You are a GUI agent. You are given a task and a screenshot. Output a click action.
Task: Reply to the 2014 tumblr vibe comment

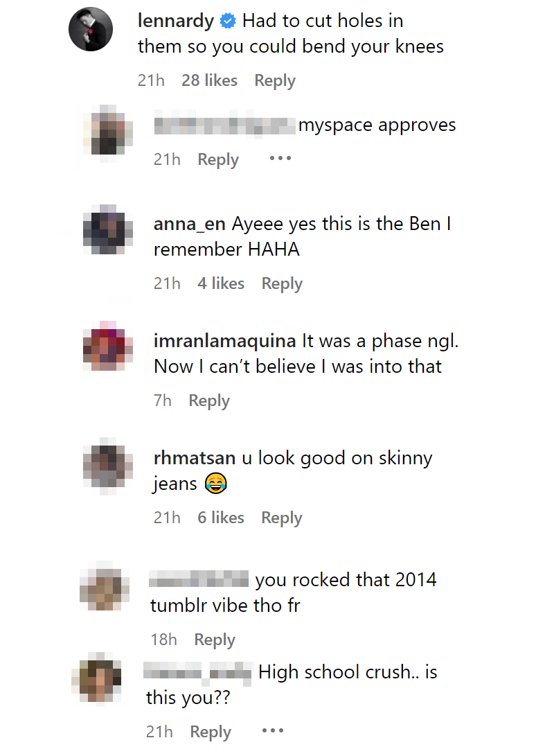click(x=215, y=640)
